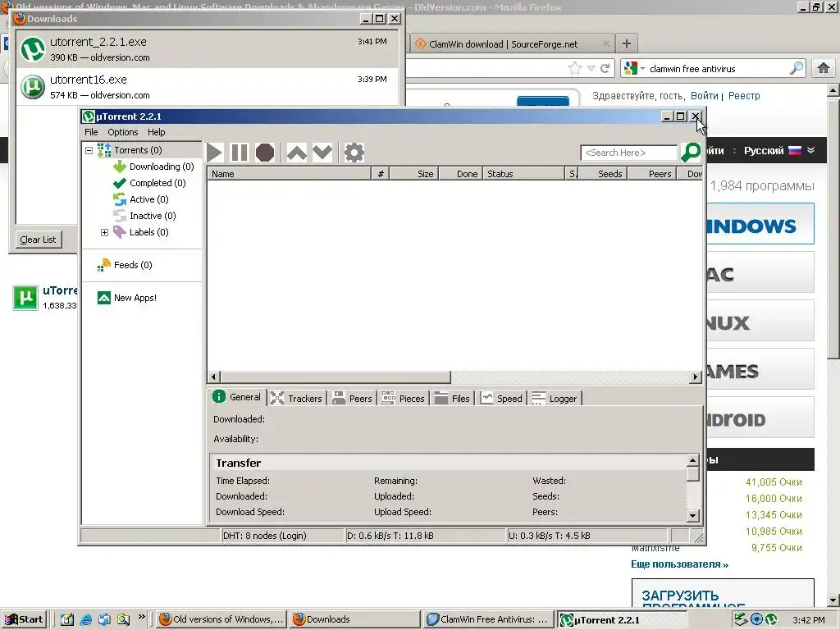Image resolution: width=840 pixels, height=630 pixels.
Task: Sort torrent list by Status column
Action: [x=523, y=174]
